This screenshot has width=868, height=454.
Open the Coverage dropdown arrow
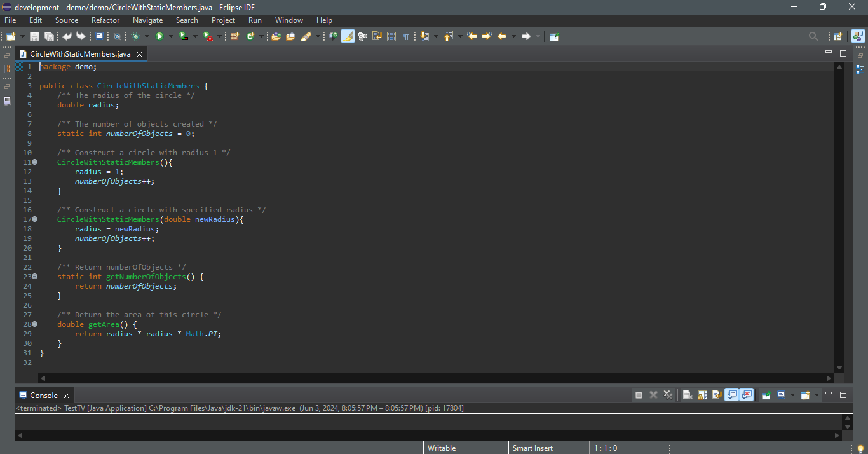(x=195, y=36)
